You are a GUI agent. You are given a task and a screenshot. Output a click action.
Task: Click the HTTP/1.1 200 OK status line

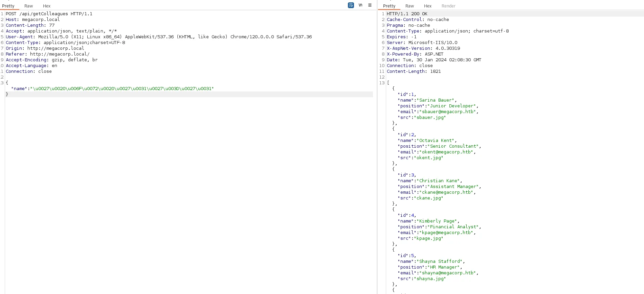point(407,14)
